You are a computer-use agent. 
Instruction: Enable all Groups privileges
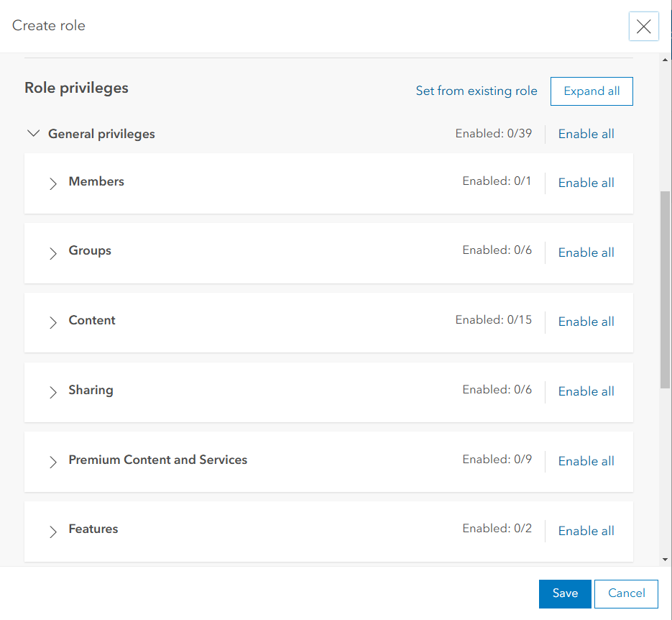tap(586, 252)
